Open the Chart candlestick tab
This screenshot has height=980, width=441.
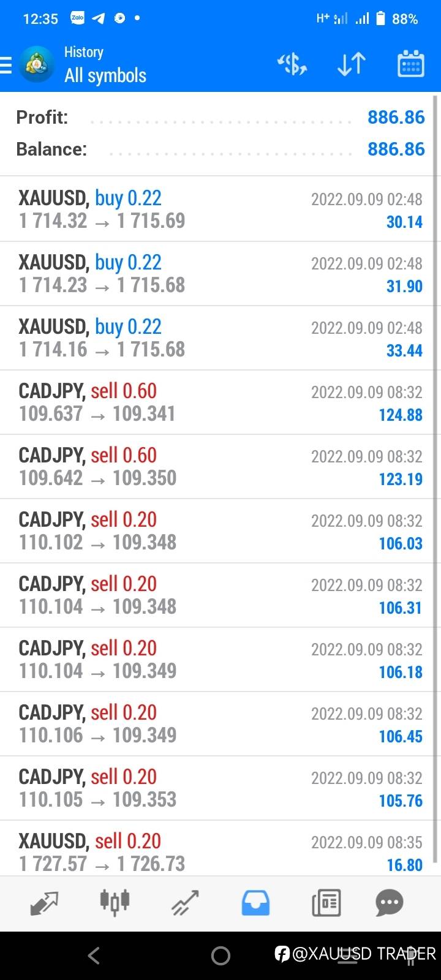point(115,903)
